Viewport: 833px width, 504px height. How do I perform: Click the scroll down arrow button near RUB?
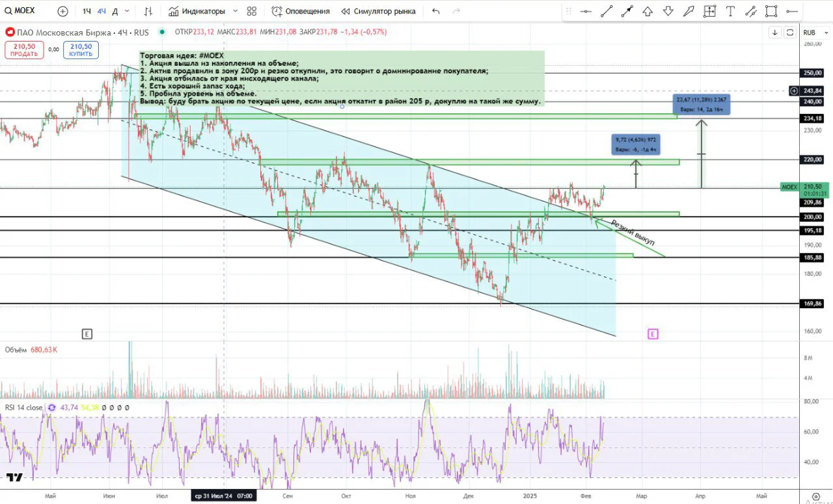(x=775, y=33)
